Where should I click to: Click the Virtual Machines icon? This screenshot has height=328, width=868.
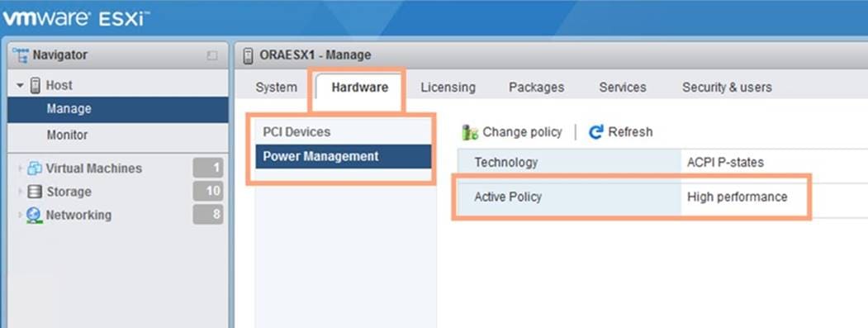tap(35, 168)
